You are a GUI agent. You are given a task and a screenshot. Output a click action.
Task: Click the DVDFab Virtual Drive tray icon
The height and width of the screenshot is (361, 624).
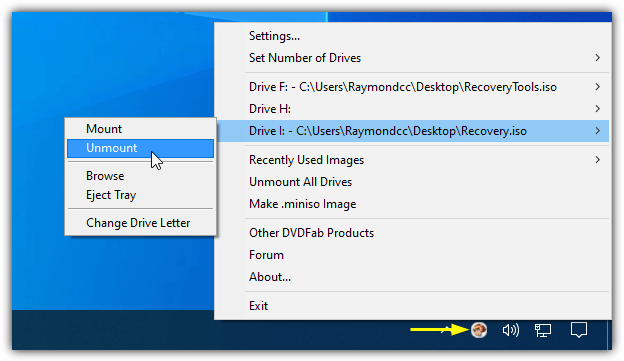[479, 330]
